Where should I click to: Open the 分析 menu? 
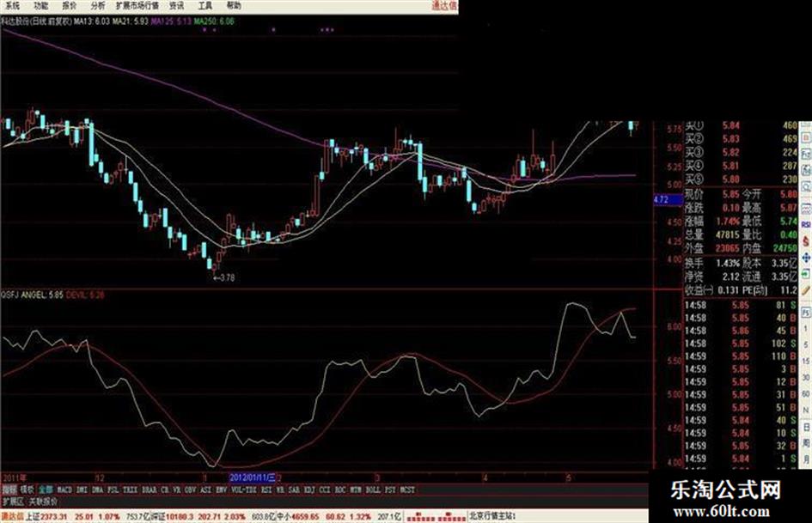tap(97, 6)
